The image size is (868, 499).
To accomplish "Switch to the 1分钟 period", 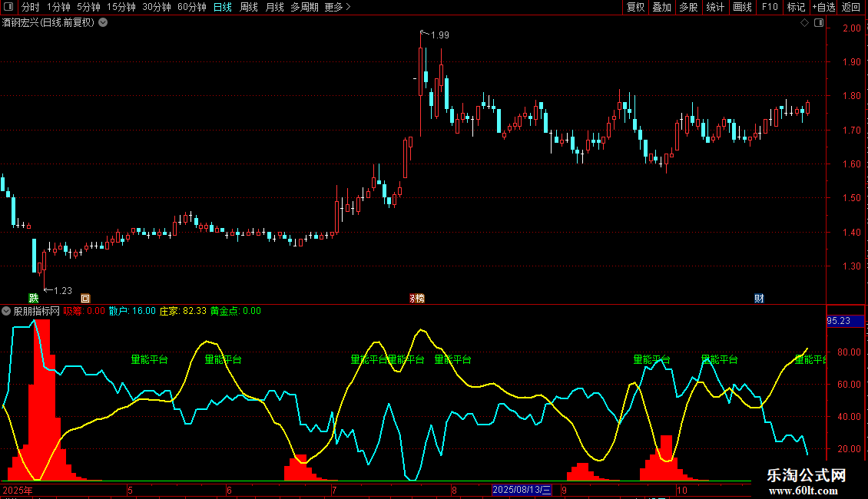I will click(x=58, y=7).
